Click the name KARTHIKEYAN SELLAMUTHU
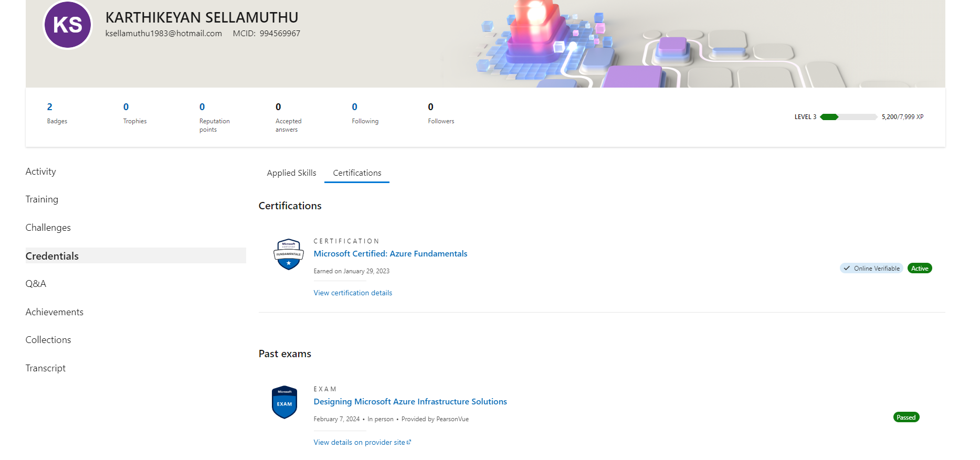The image size is (980, 460). 202,17
